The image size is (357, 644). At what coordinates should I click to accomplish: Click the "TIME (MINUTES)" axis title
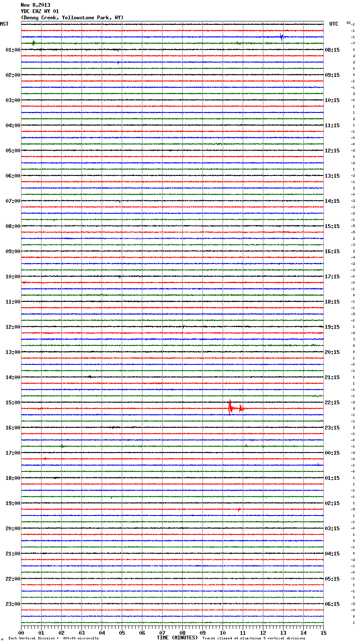(x=177, y=638)
